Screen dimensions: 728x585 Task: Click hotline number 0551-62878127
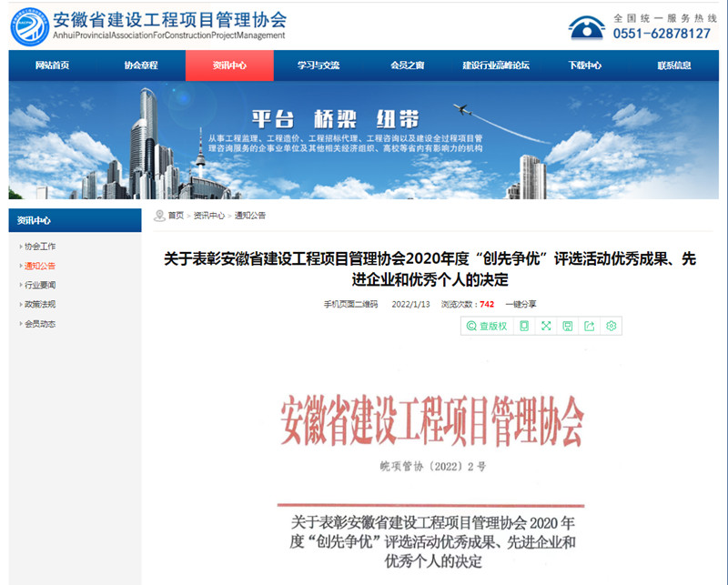pos(662,34)
